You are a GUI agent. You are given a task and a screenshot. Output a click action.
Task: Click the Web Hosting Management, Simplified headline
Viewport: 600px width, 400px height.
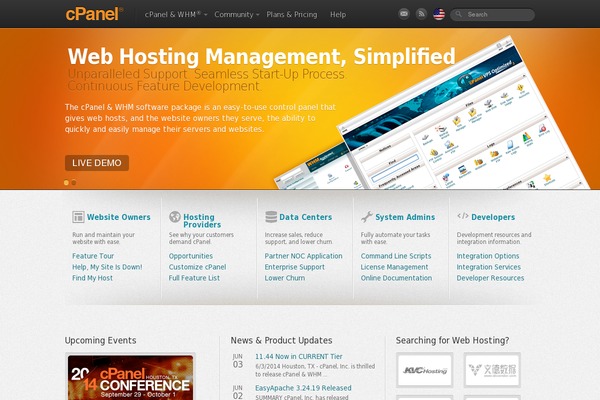click(261, 56)
